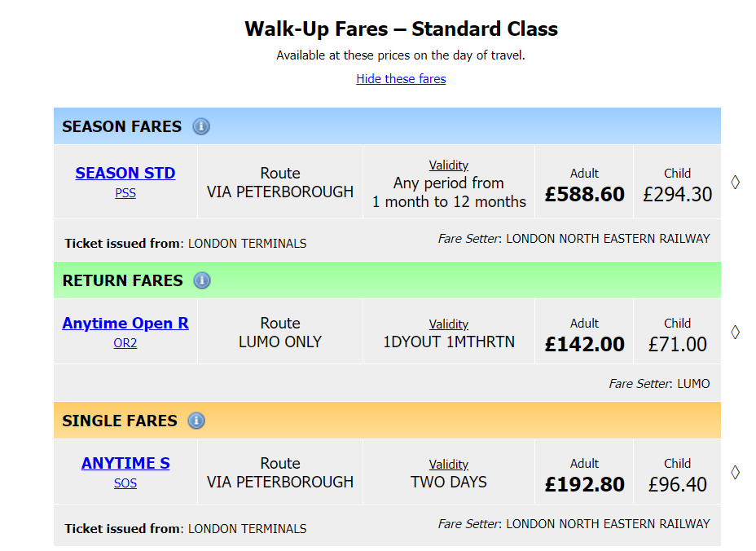The height and width of the screenshot is (551, 756).
Task: Open the SEASON STD ticket link
Action: click(x=125, y=173)
